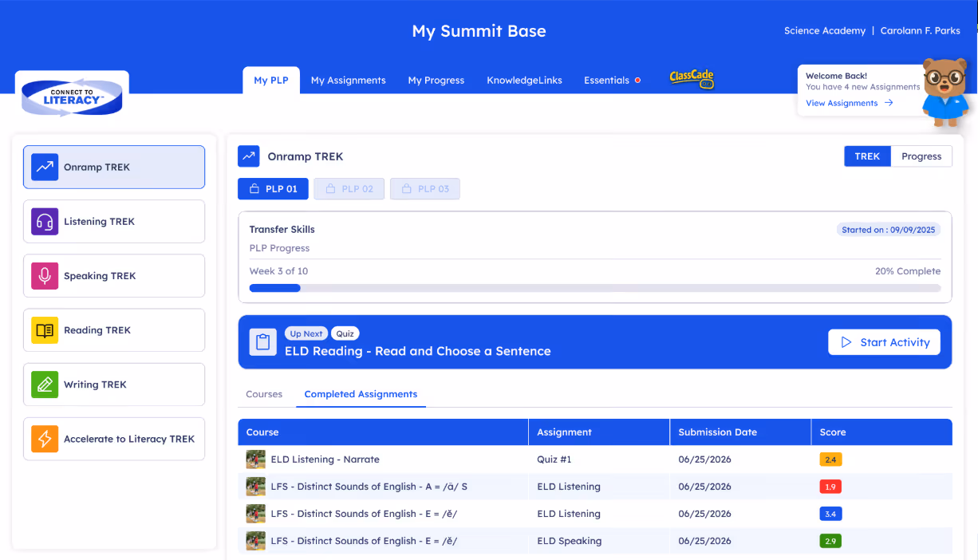This screenshot has width=978, height=560.
Task: Click the Carolann F. Parks user name
Action: click(x=921, y=31)
